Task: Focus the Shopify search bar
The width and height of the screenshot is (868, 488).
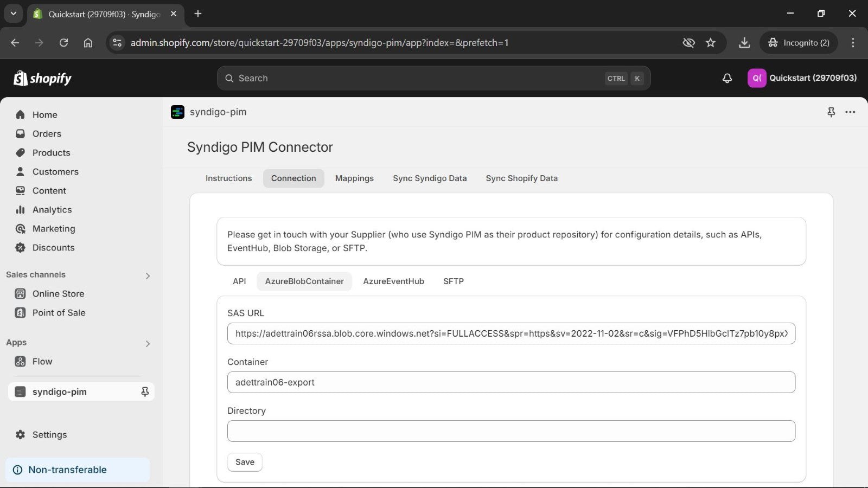Action: [433, 78]
